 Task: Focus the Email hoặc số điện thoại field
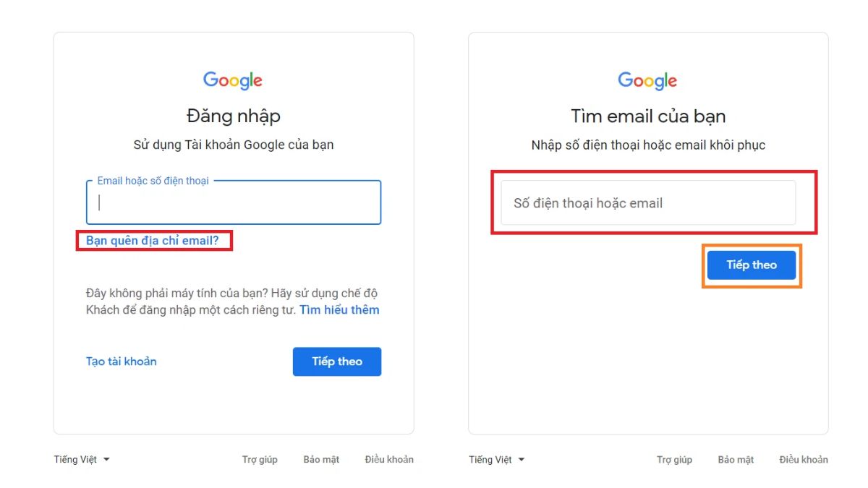pyautogui.click(x=233, y=203)
